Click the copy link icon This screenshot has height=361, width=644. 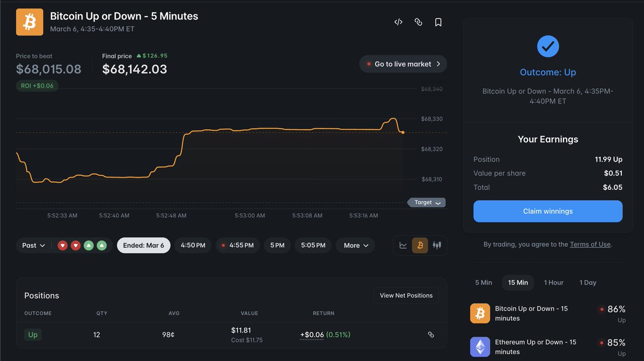pyautogui.click(x=418, y=22)
